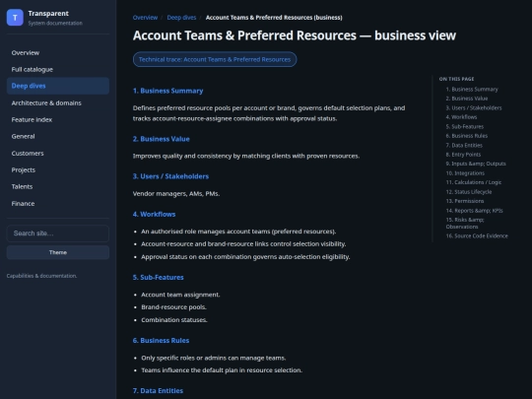Jump to 5. Sub-Features in page contents
532x399 pixels.
pos(465,126)
